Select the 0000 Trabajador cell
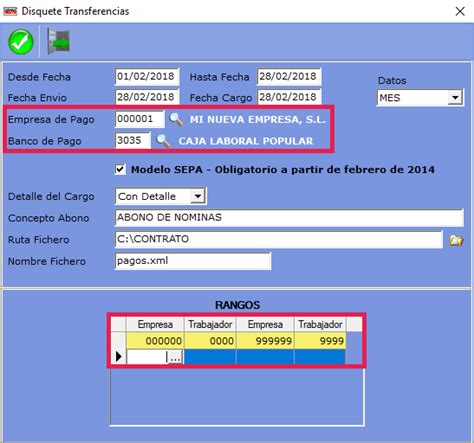This screenshot has width=474, height=443. (x=210, y=341)
